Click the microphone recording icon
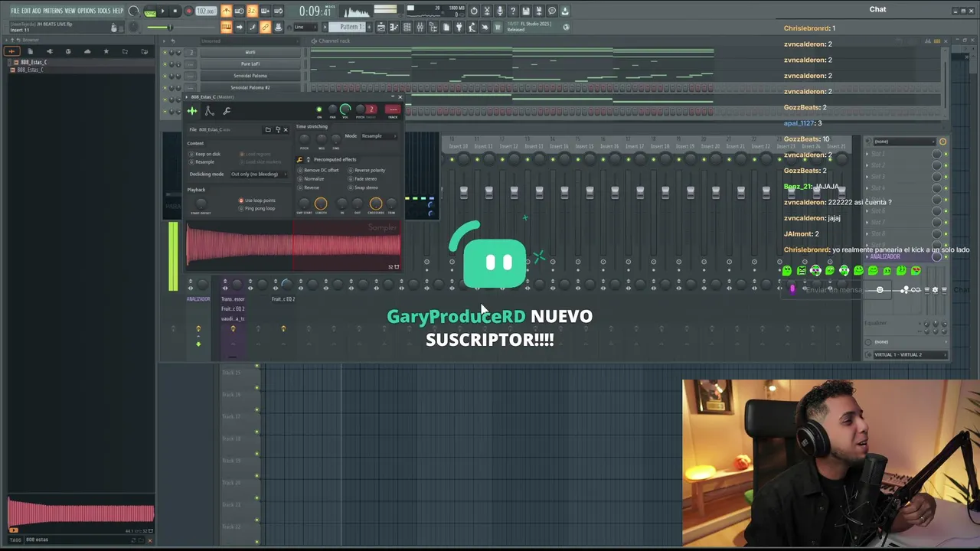980x551 pixels. [x=500, y=11]
